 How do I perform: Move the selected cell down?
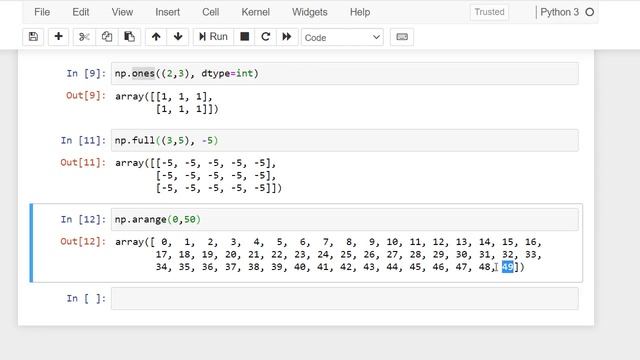point(178,37)
